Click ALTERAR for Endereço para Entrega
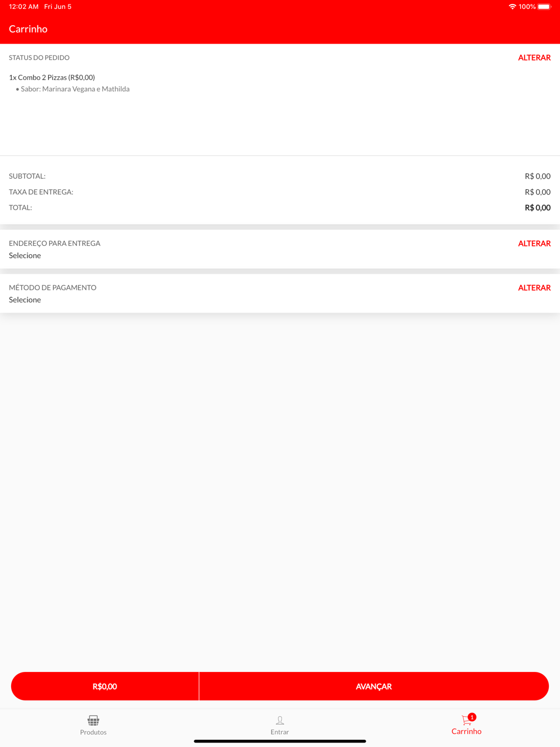This screenshot has height=747, width=560. coord(534,244)
